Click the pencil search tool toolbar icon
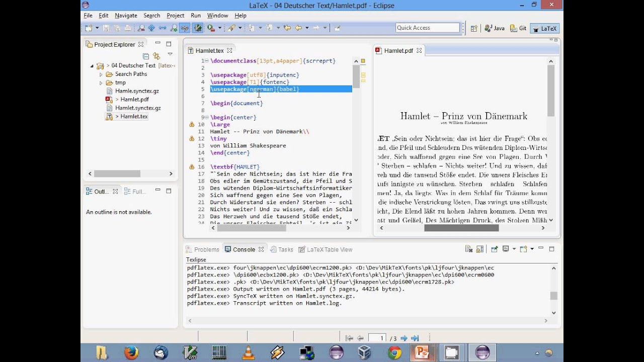The image size is (644, 362). [x=231, y=28]
